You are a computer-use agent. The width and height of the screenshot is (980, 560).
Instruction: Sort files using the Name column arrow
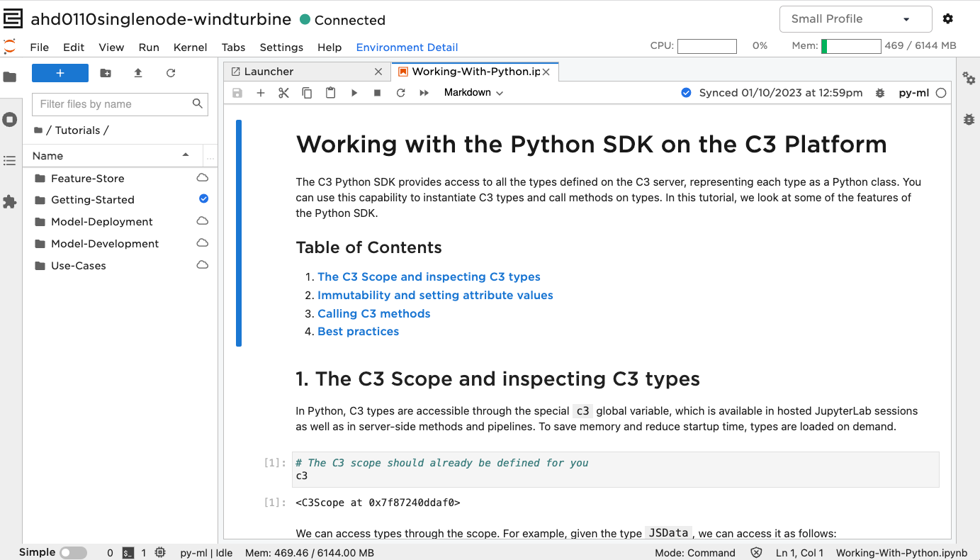186,155
